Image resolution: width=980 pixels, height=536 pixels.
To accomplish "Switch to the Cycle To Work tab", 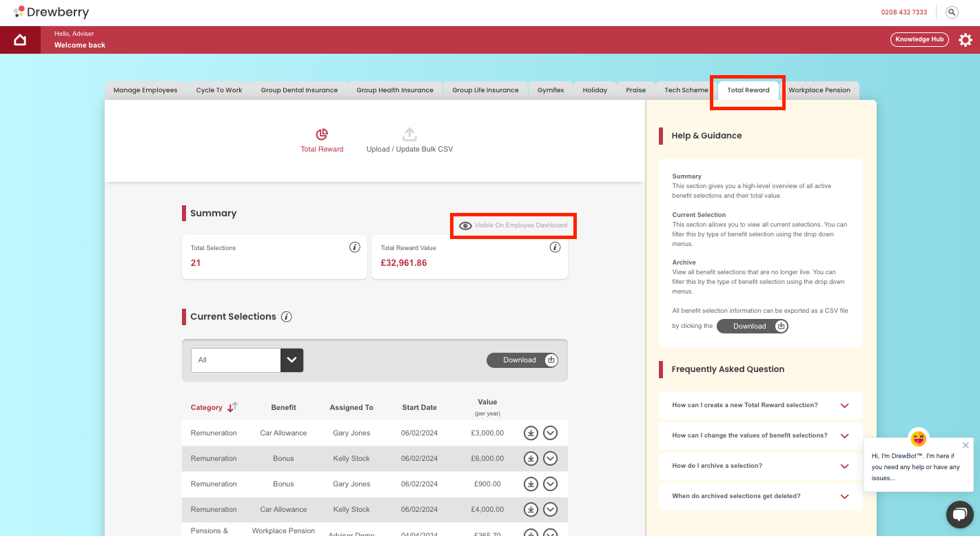I will [x=219, y=90].
